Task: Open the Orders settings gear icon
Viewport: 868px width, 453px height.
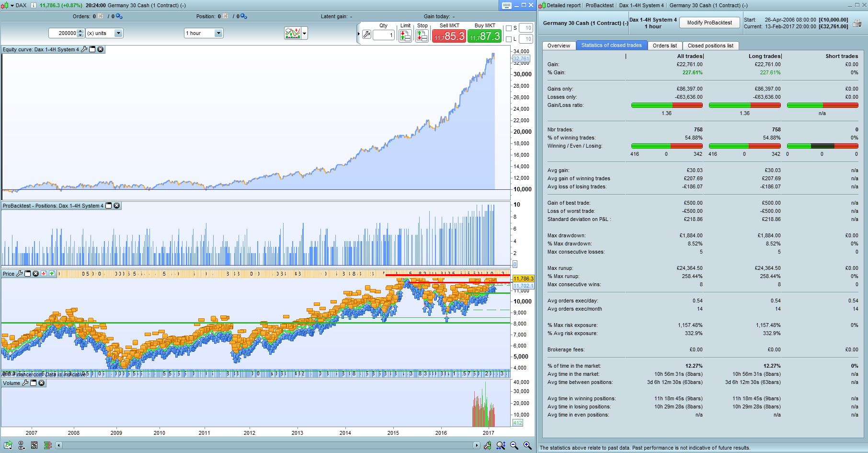Action: click(118, 16)
